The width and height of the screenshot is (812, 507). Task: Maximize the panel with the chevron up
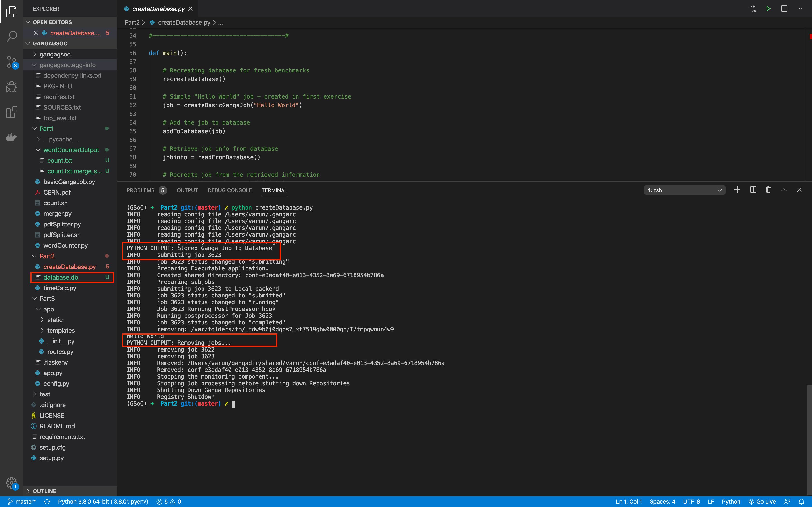click(784, 190)
